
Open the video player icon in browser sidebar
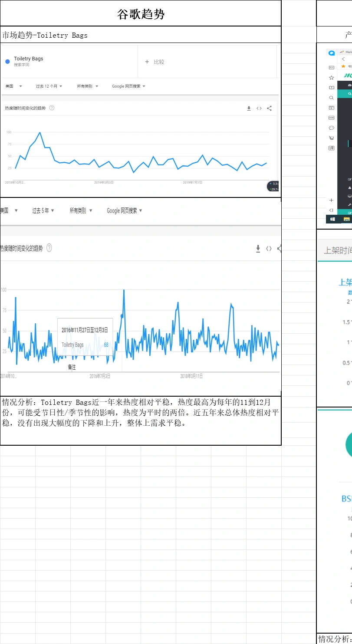pyautogui.click(x=332, y=108)
